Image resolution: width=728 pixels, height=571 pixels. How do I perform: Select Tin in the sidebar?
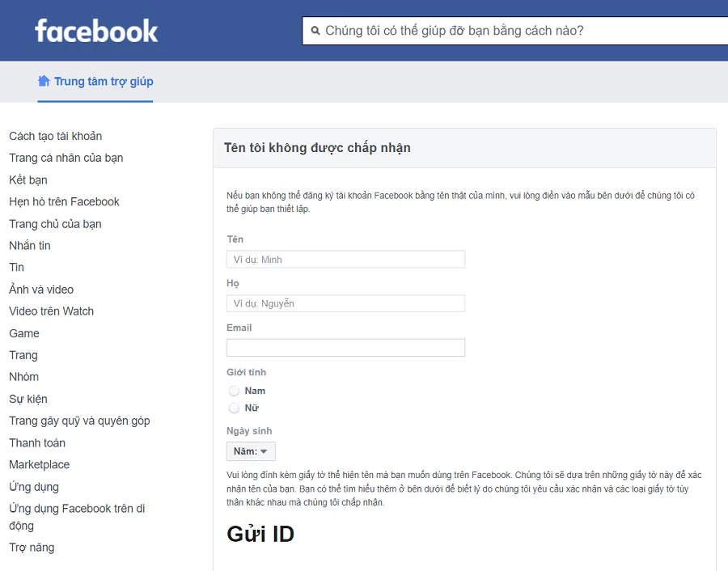pyautogui.click(x=16, y=268)
